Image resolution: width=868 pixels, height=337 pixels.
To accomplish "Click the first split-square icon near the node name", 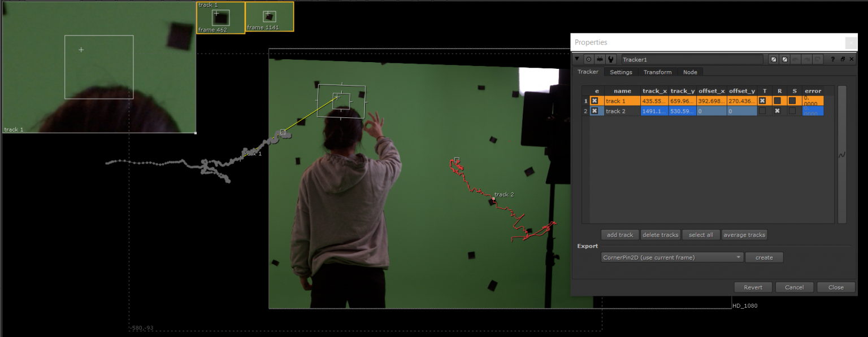I will [x=774, y=59].
